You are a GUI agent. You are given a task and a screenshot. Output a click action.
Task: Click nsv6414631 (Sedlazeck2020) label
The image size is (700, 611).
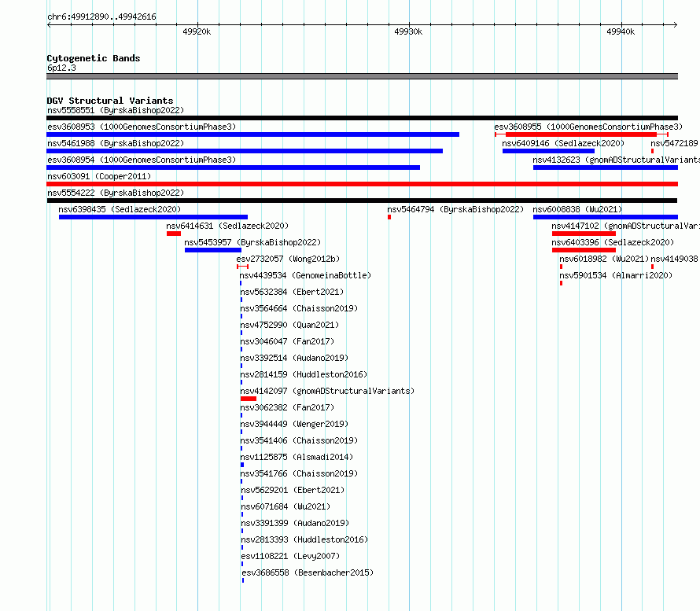227,226
